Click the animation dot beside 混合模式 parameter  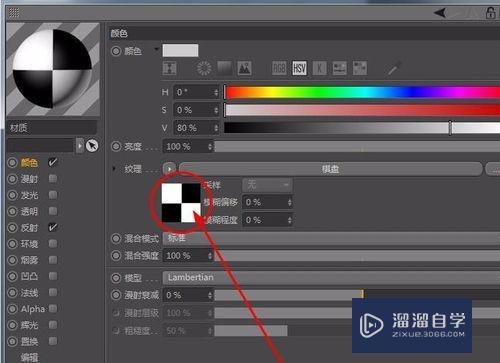tap(116, 238)
